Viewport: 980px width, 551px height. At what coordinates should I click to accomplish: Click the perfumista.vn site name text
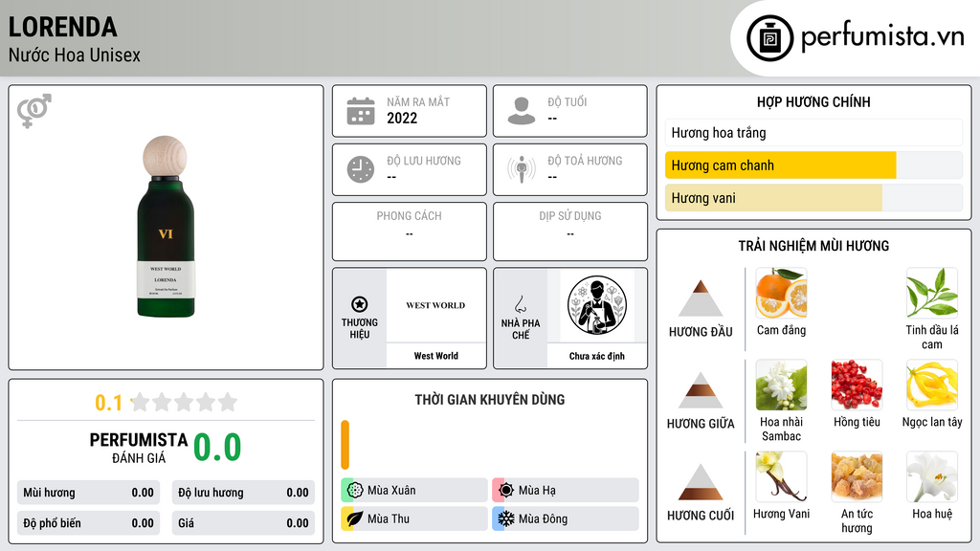(882, 37)
